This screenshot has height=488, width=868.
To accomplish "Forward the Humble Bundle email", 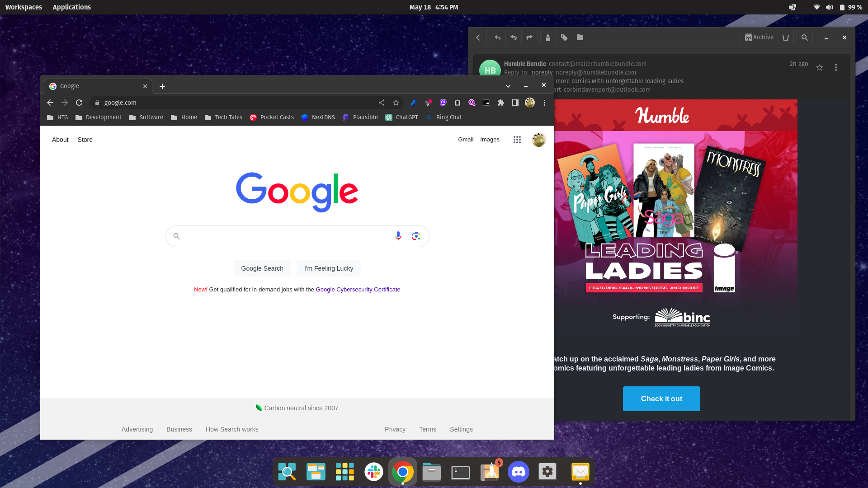I will coord(529,38).
